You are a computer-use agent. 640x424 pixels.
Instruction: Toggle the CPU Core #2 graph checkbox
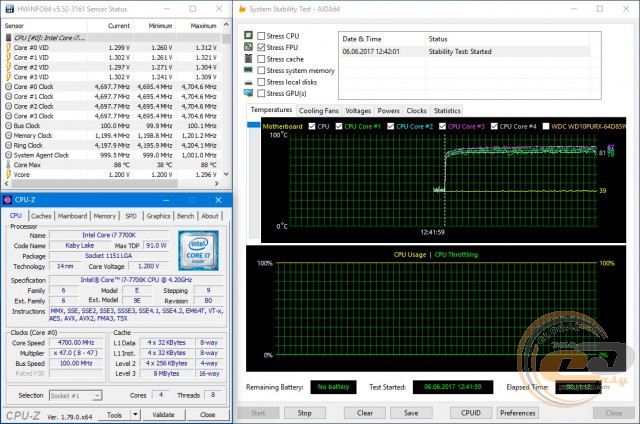click(391, 126)
